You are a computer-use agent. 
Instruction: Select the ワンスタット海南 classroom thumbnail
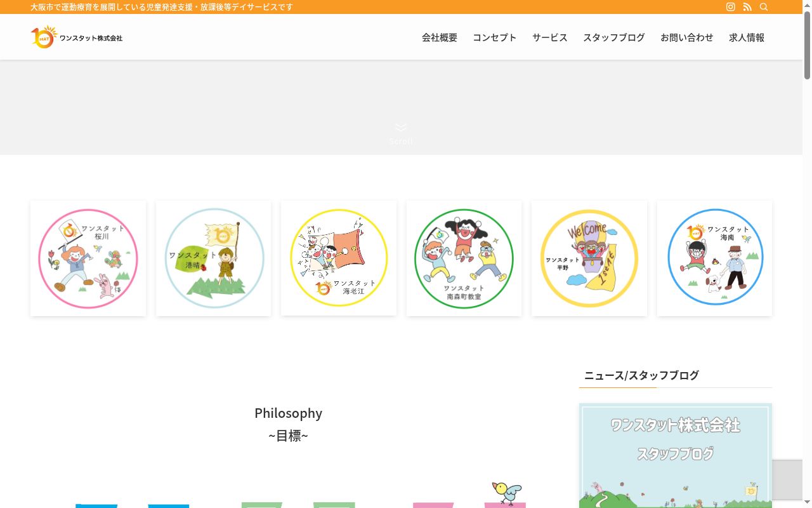pos(715,258)
